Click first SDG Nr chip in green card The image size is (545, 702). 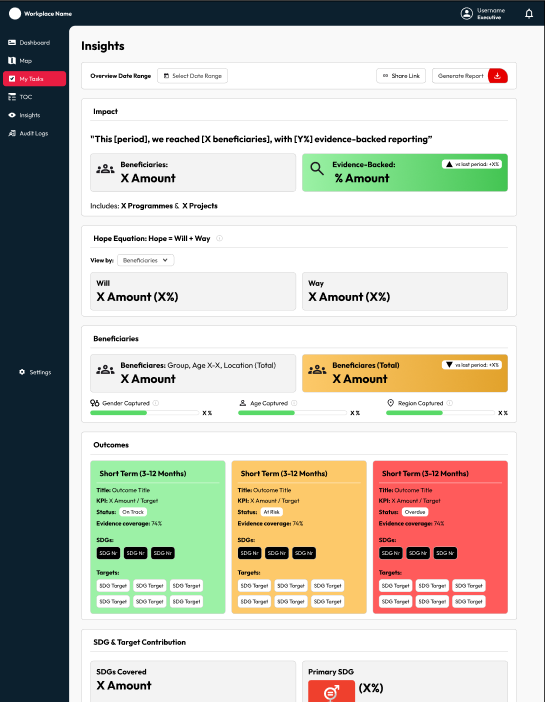click(108, 553)
